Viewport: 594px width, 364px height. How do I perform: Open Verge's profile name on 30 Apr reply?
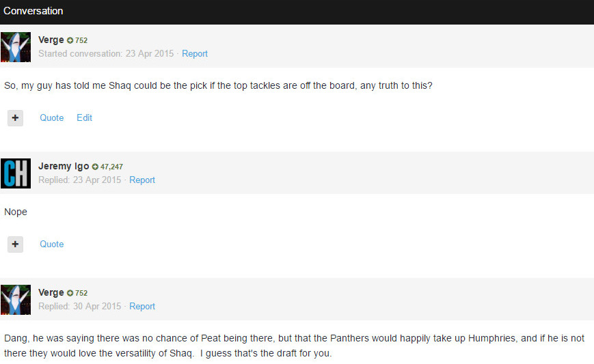(51, 292)
